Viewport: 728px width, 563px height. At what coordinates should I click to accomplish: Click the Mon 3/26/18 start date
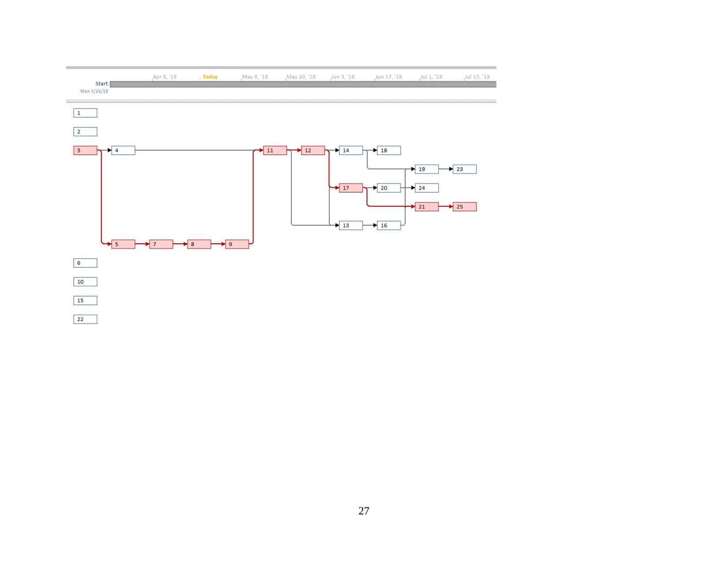pos(94,91)
